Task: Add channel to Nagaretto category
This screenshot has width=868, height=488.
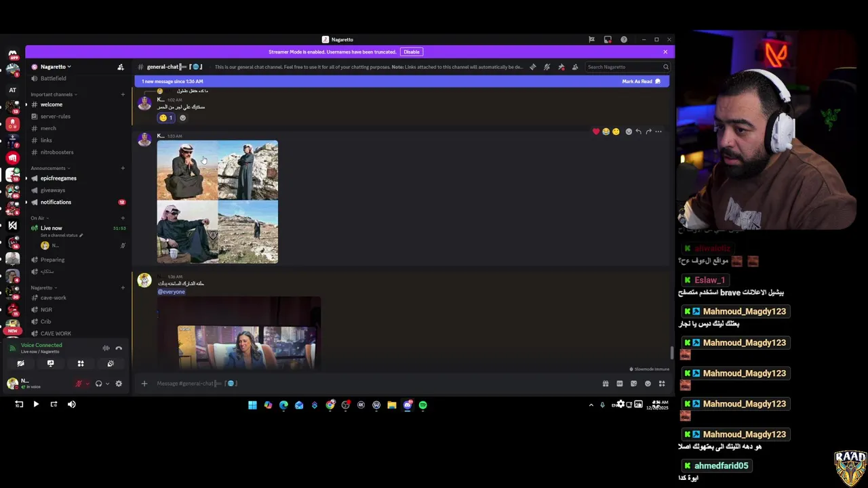Action: pos(123,287)
